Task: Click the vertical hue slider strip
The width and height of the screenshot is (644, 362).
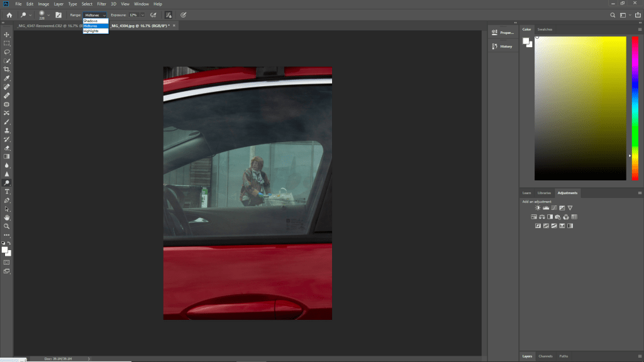Action: pos(634,107)
